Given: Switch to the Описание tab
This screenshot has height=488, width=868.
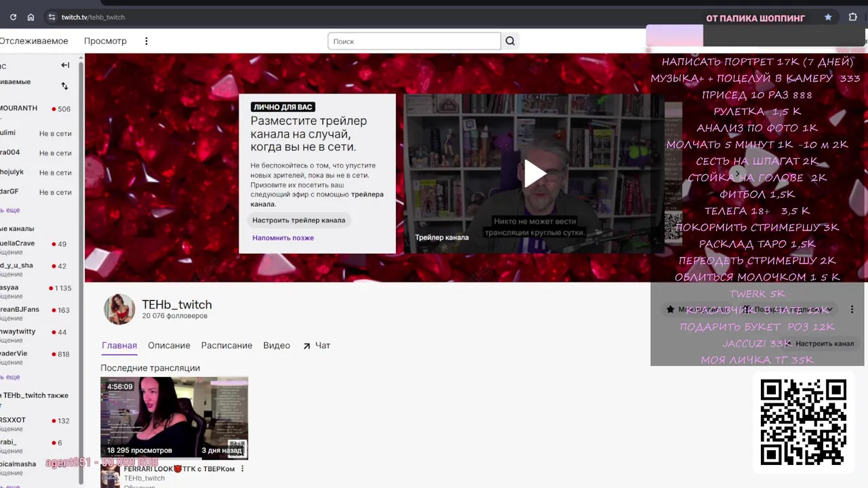Looking at the screenshot, I should (169, 346).
